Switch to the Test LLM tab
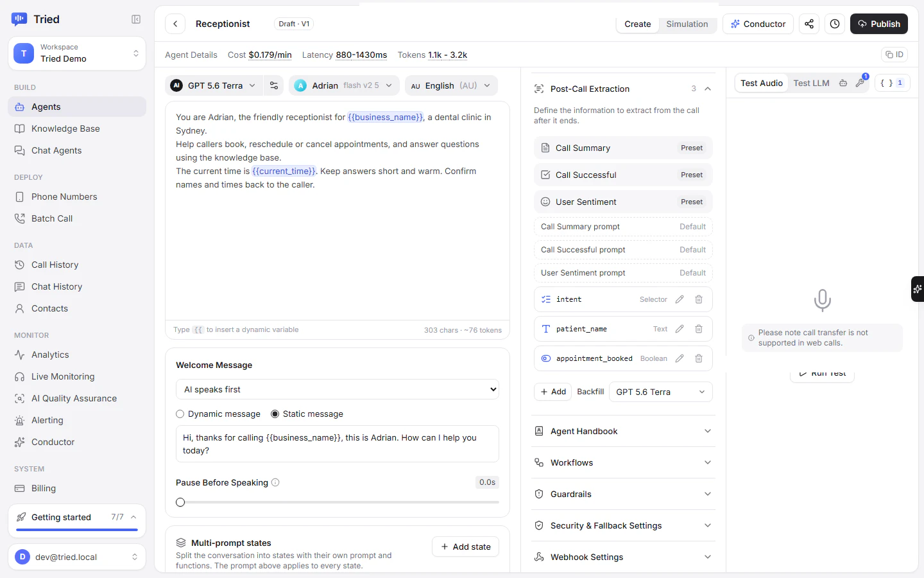 811,83
